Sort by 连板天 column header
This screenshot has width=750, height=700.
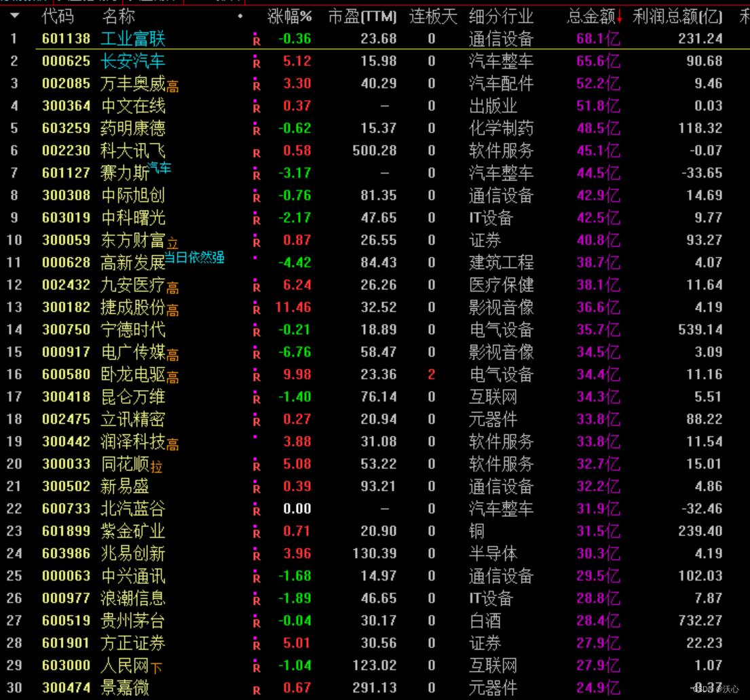pyautogui.click(x=433, y=16)
